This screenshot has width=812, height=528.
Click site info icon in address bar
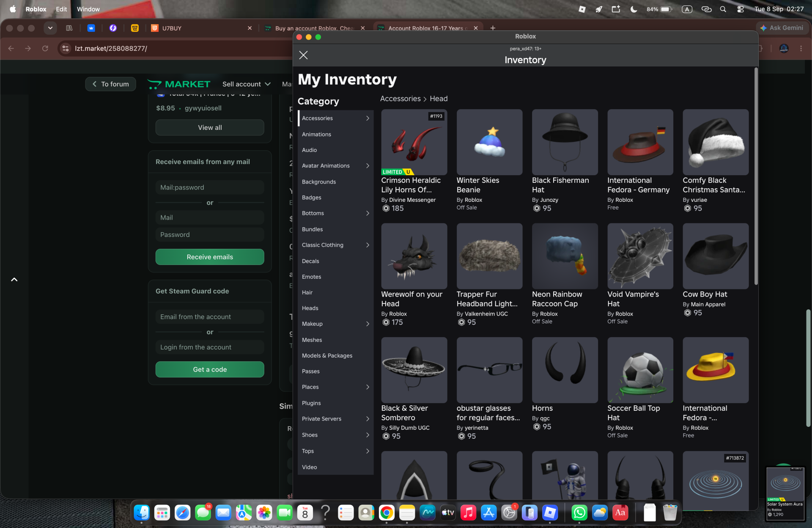point(66,48)
